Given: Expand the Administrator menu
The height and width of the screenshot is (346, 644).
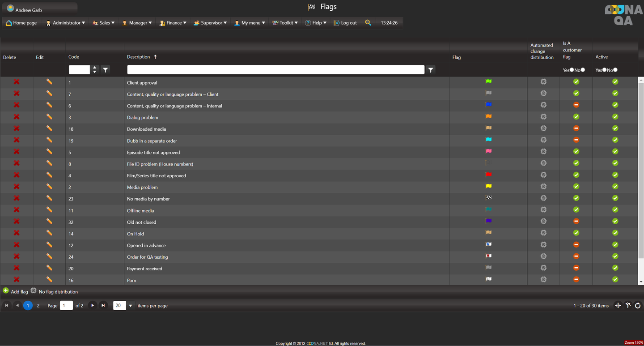Looking at the screenshot, I should [66, 23].
